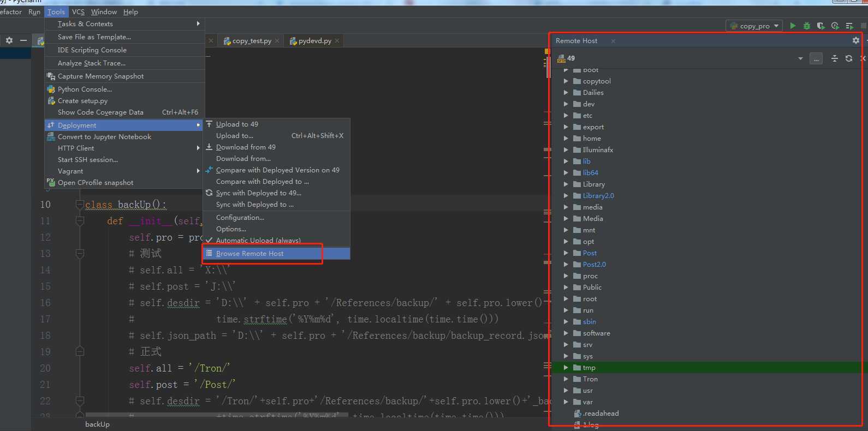Expand the Tron folder arrow
Screen dimensions: 868x431
[x=566, y=379]
